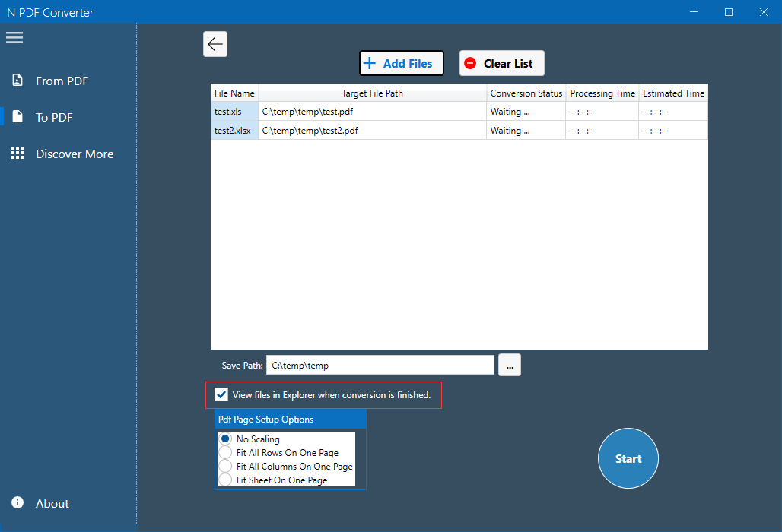Select Fit All Rows On One Page
The width and height of the screenshot is (782, 532).
coord(225,453)
